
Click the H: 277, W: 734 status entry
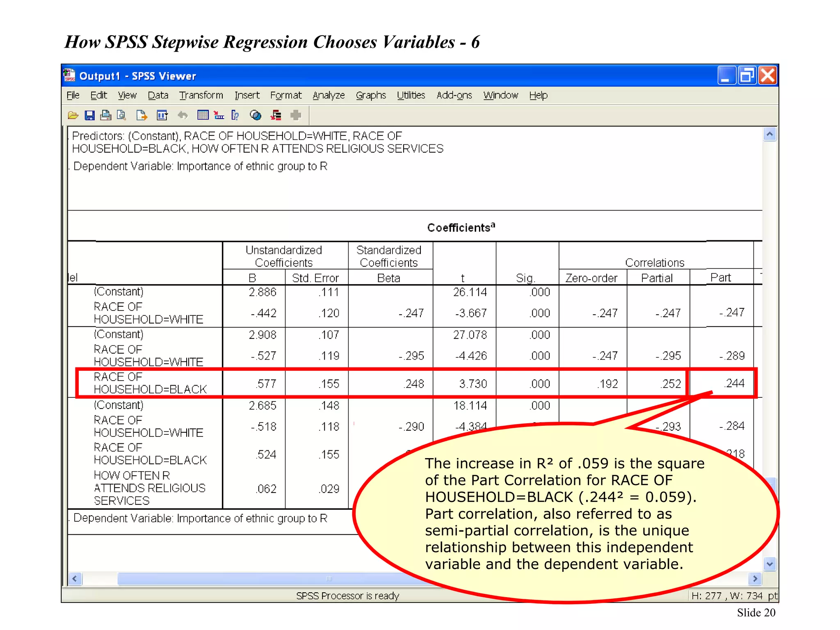(734, 596)
